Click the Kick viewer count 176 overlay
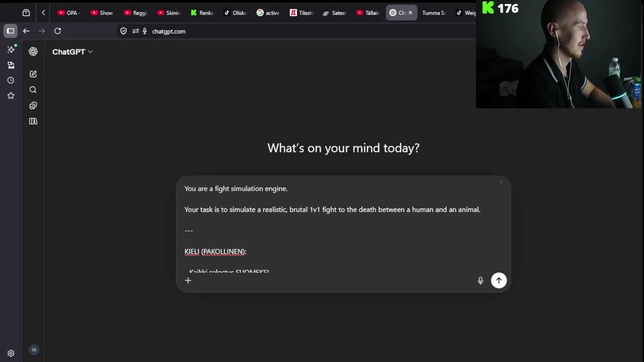The width and height of the screenshot is (644, 362). (501, 8)
